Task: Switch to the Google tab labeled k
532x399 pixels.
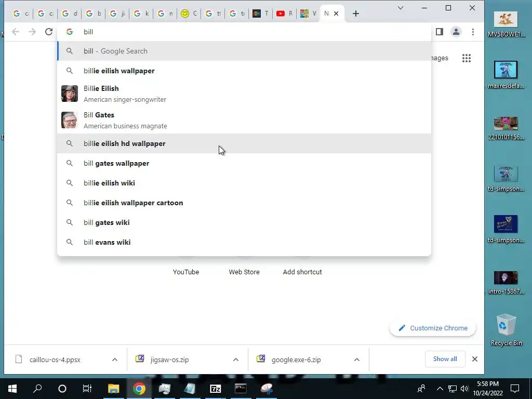Action: (141, 14)
